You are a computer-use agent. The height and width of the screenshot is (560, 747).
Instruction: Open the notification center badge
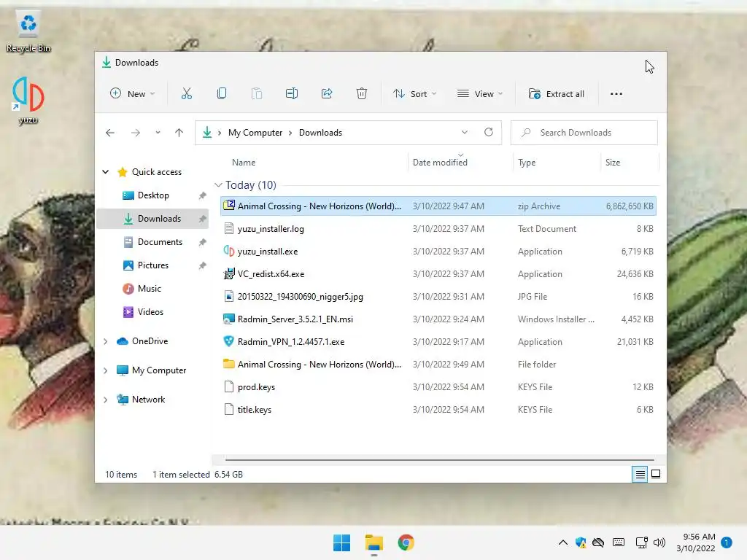tap(726, 542)
